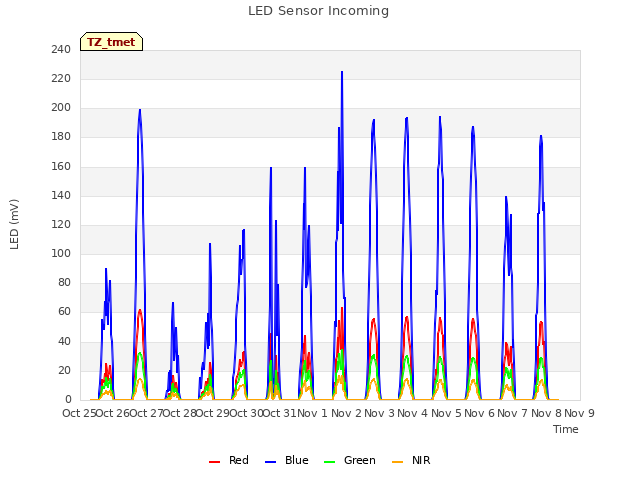Click the Nov 1 x-axis date label
Image resolution: width=640 pixels, height=480 pixels.
coord(313,413)
